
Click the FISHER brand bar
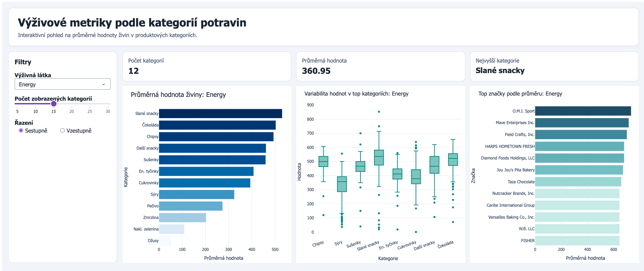[577, 241]
